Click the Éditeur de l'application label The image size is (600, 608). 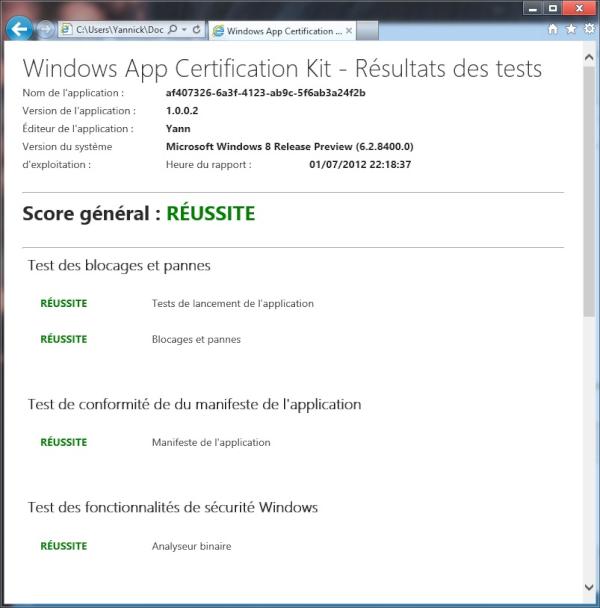(78, 128)
